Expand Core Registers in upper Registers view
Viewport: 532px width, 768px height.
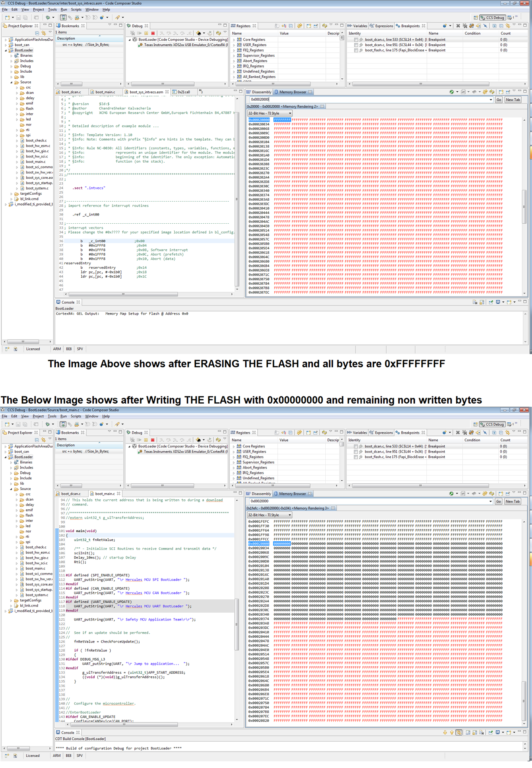[x=234, y=40]
